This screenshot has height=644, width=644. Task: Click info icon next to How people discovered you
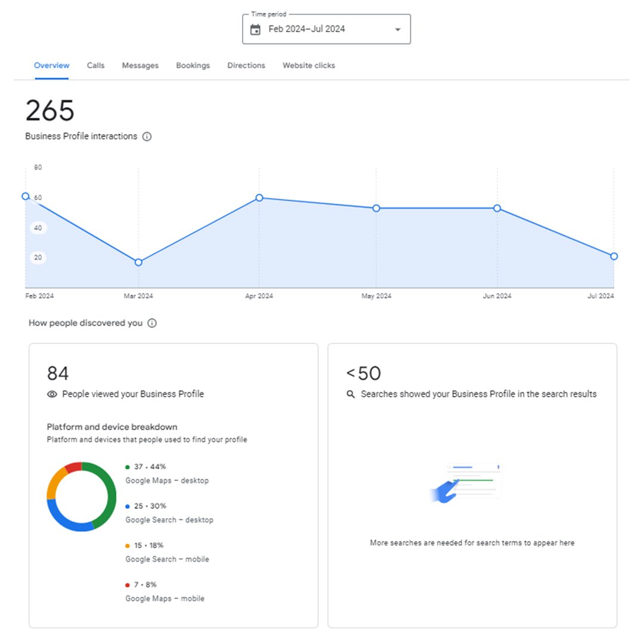(x=152, y=323)
